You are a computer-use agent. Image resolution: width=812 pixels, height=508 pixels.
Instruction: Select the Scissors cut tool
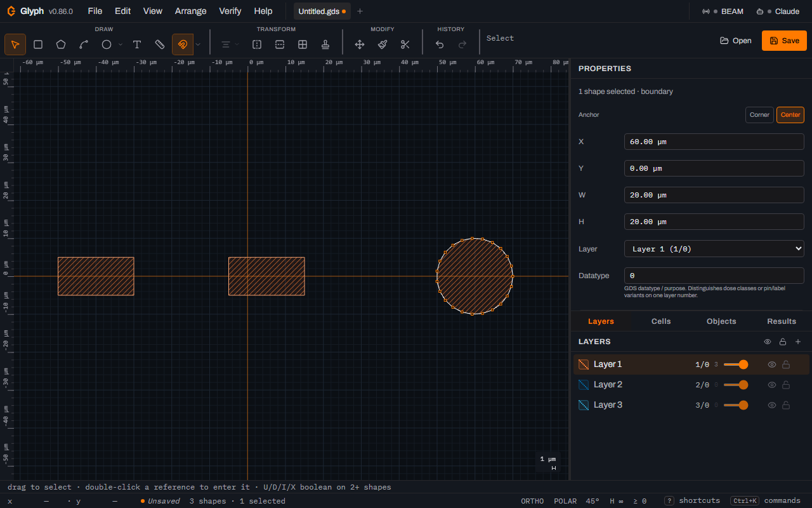tap(405, 44)
